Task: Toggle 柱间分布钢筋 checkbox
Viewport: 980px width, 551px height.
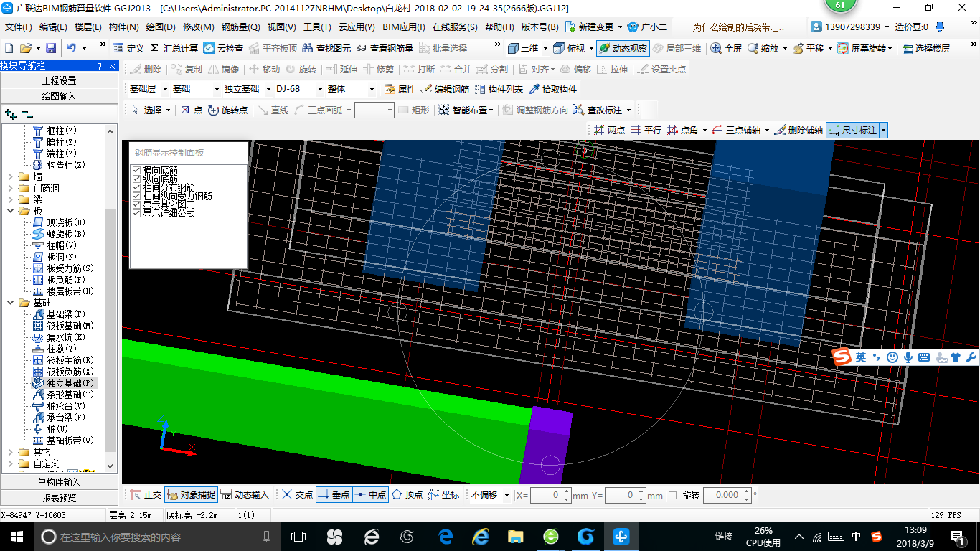Action: tap(136, 187)
